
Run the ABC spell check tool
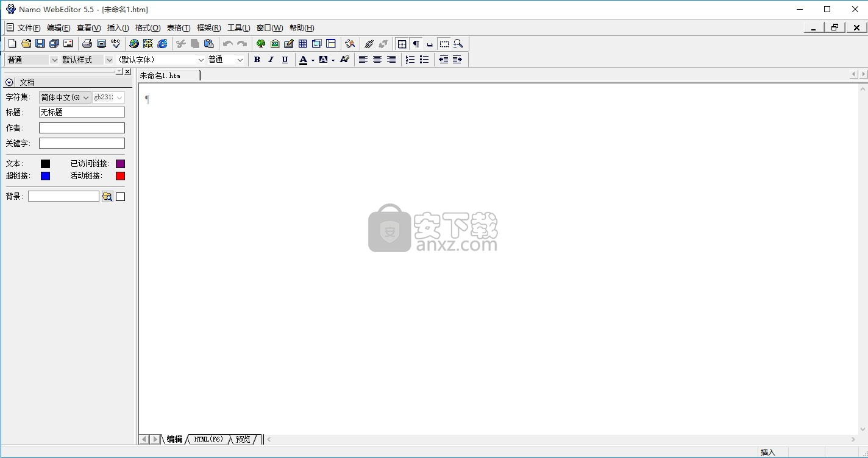115,43
